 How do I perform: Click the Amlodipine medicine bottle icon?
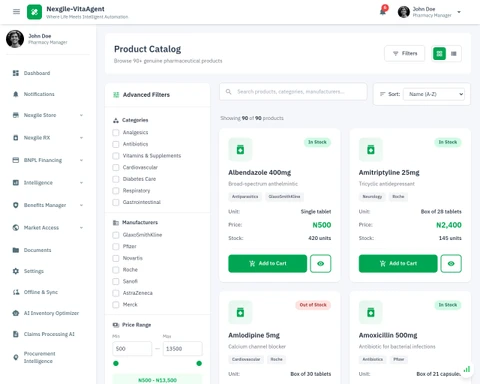point(240,312)
